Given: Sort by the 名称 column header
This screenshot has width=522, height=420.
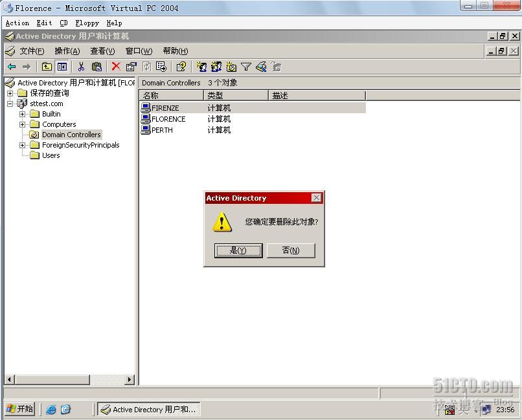Looking at the screenshot, I should point(171,95).
